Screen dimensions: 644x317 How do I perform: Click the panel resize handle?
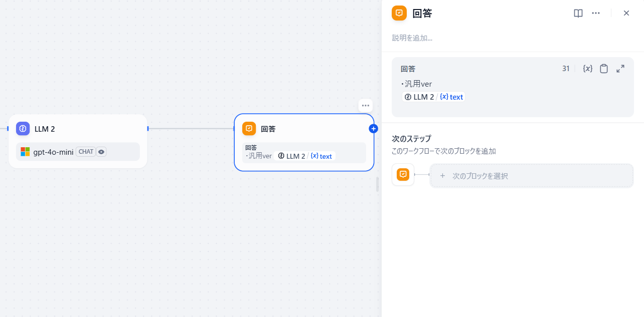tap(377, 184)
